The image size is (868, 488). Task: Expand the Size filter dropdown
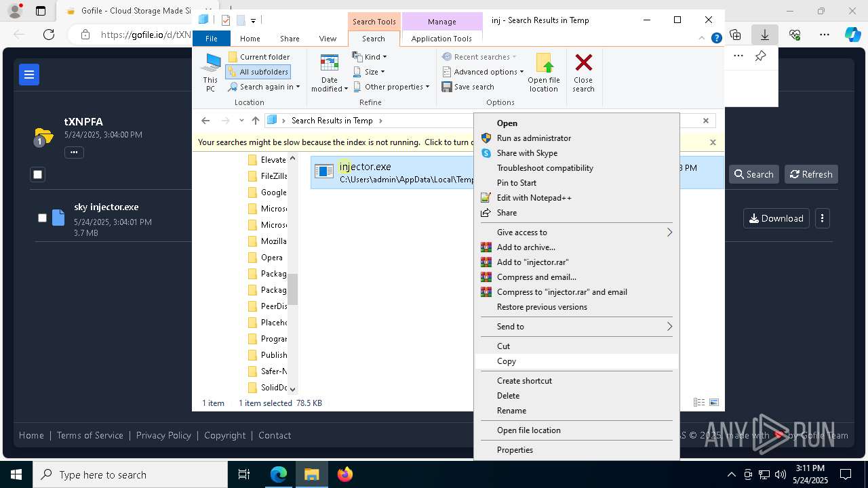(369, 72)
